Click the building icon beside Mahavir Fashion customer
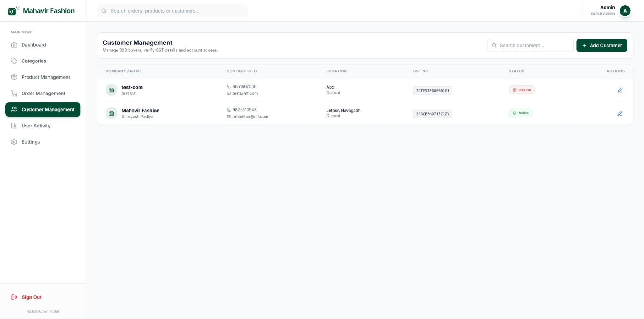 coord(111,113)
